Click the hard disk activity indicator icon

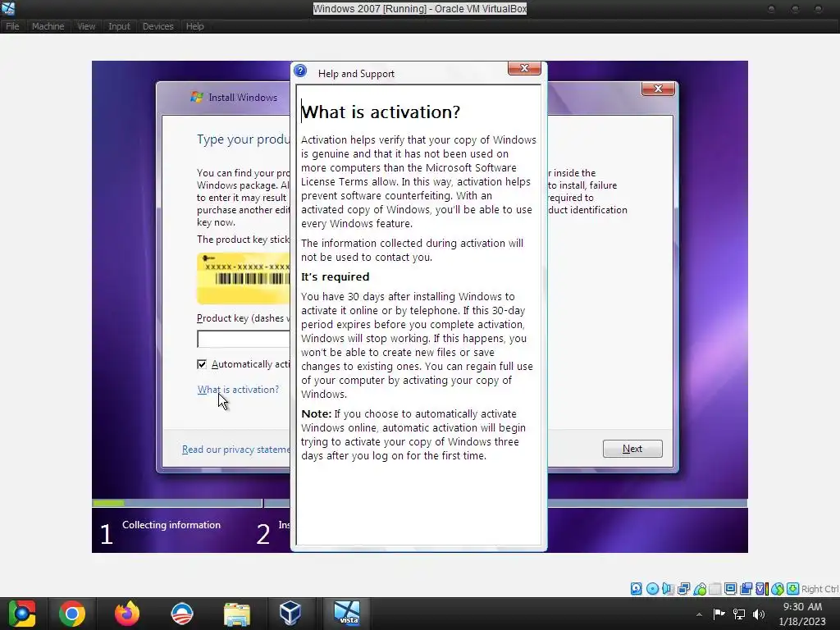(x=636, y=589)
